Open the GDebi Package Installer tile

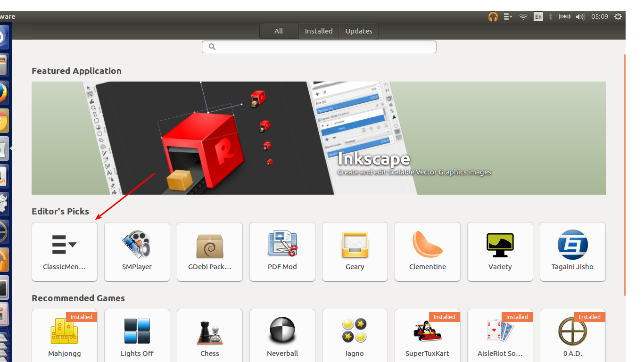[210, 252]
